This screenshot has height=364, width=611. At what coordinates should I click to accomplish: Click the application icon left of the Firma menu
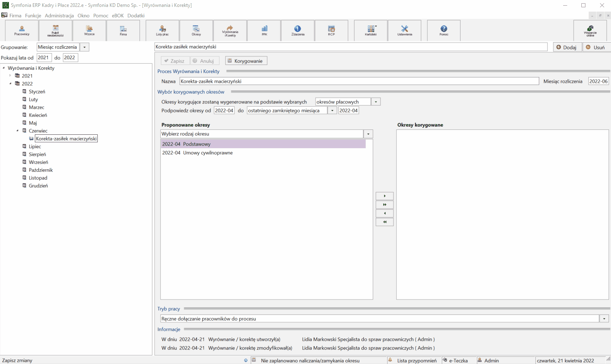[x=4, y=15]
